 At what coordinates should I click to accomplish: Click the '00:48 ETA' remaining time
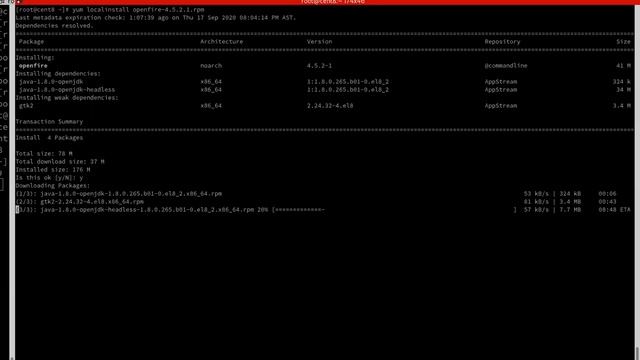coord(614,210)
